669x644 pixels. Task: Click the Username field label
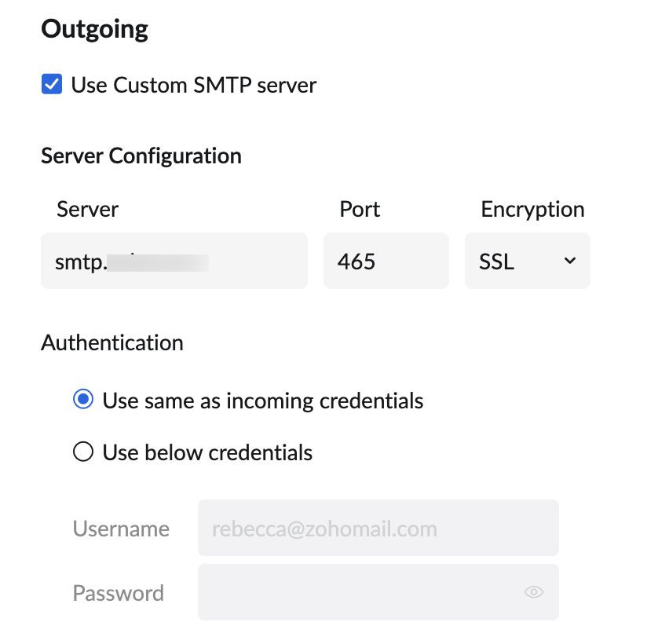pos(121,529)
